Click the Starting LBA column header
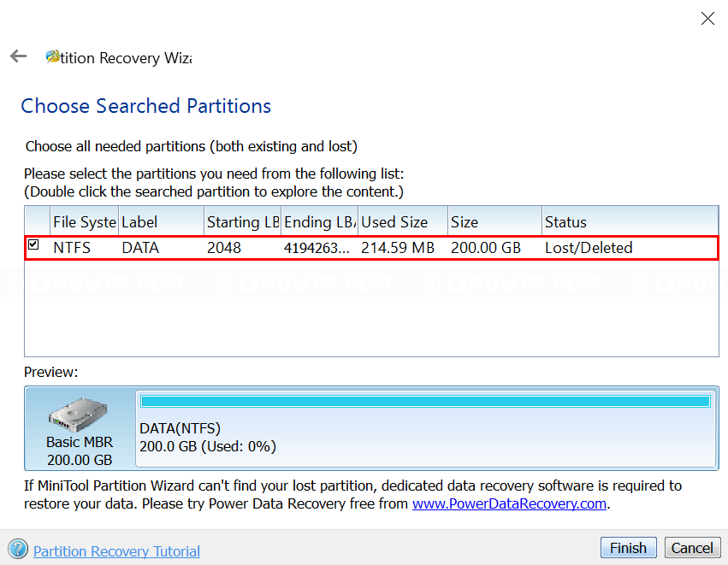728x565 pixels. 242,221
